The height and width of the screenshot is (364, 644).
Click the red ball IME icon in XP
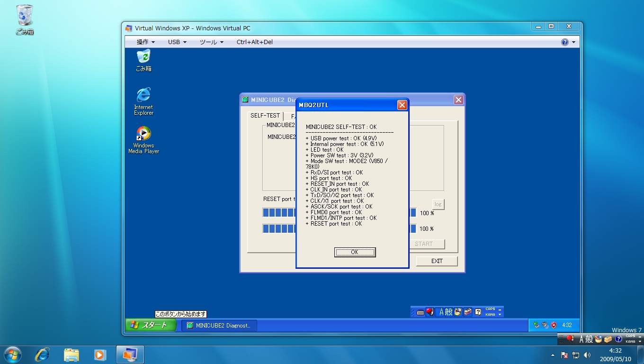tap(430, 312)
